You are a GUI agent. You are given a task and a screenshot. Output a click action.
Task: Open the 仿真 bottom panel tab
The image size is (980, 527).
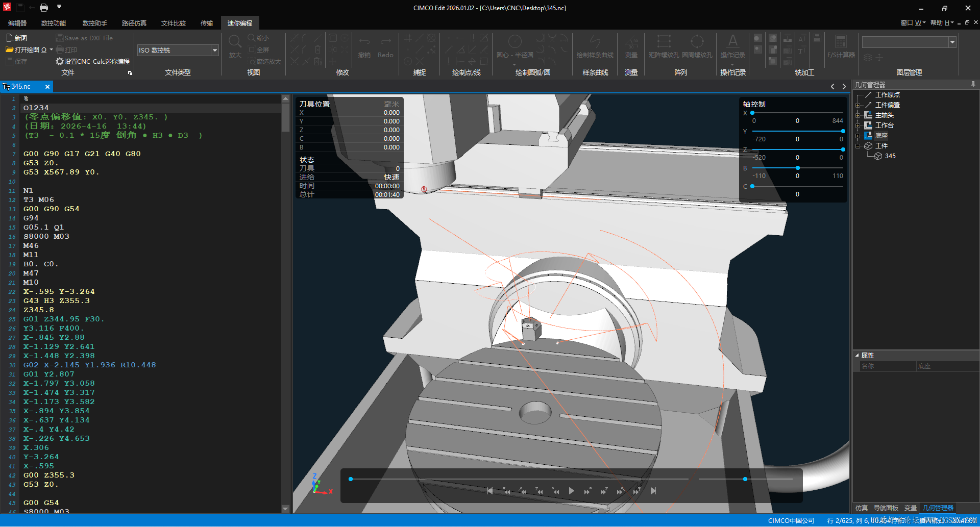pos(862,508)
